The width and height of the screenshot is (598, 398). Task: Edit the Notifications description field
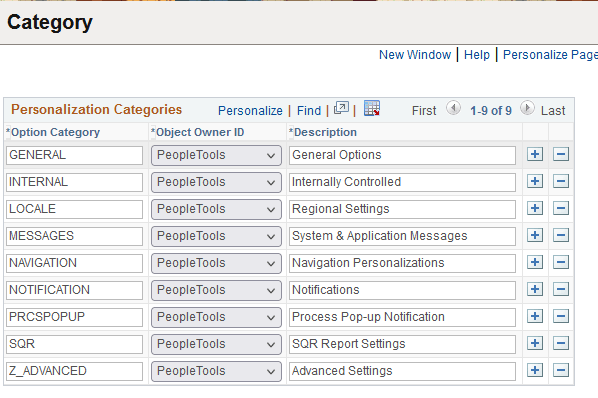[402, 290]
